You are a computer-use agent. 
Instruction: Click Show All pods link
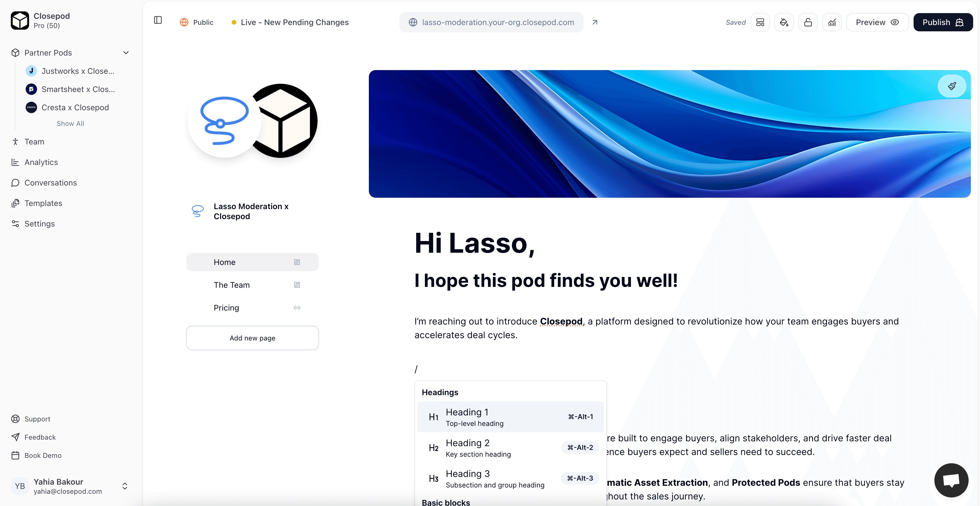tap(70, 124)
